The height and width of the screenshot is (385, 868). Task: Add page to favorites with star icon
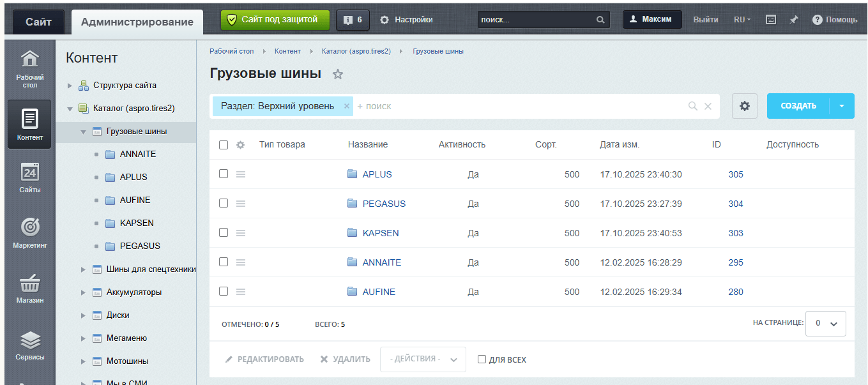click(x=338, y=74)
